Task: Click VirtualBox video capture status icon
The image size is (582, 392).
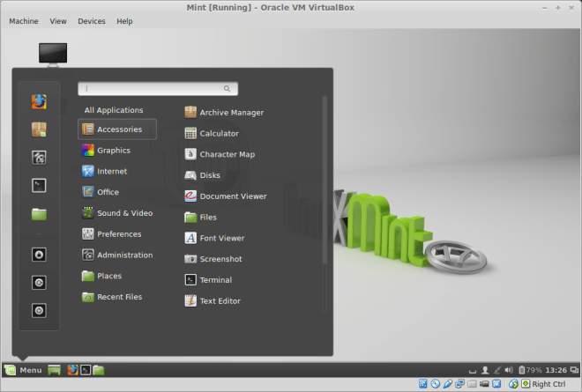Action: tap(484, 384)
